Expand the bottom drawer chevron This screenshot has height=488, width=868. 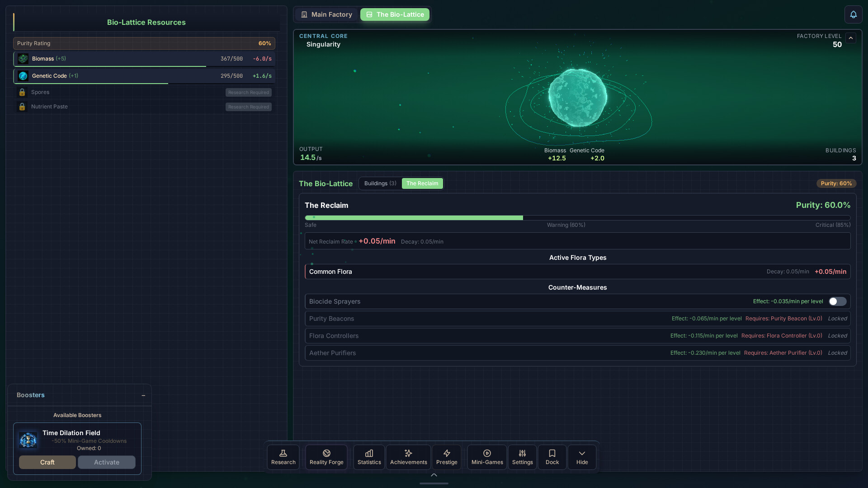434,475
